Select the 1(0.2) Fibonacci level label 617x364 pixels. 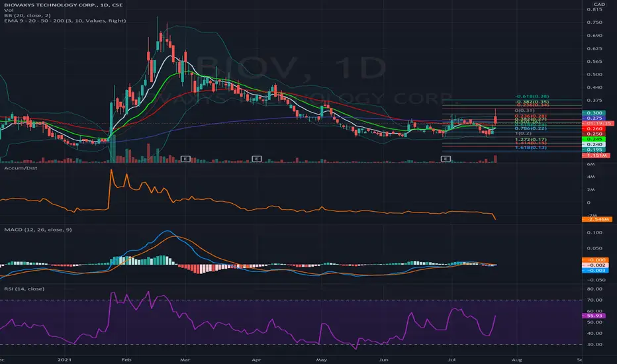[x=523, y=134]
